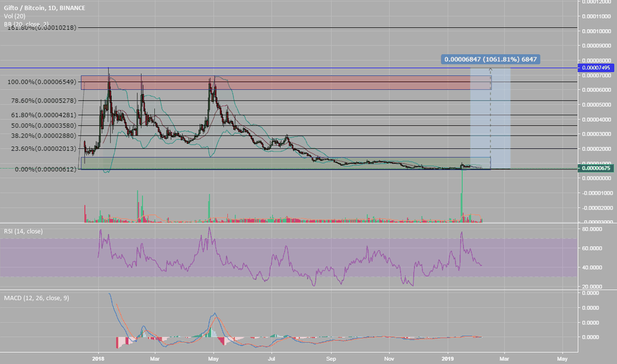This screenshot has height=364, width=617.
Task: Select the 1061.81% price range measurement label
Action: coord(491,60)
